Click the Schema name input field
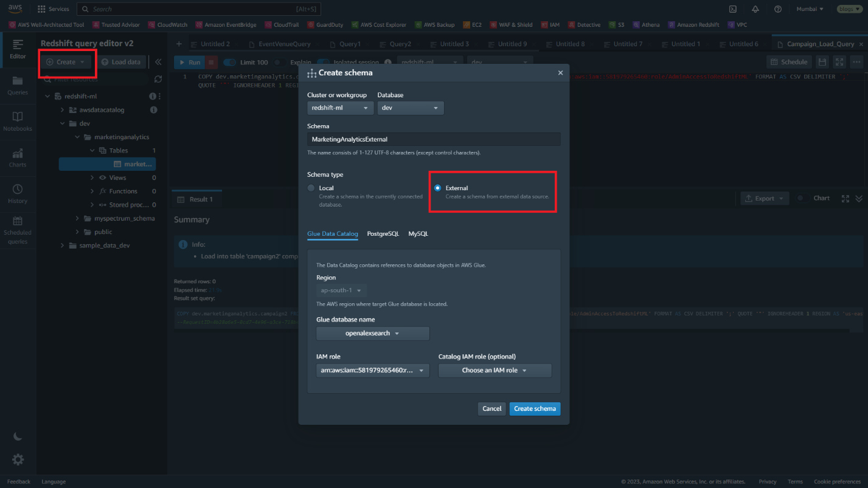Image resolution: width=868 pixels, height=488 pixels. pyautogui.click(x=434, y=139)
